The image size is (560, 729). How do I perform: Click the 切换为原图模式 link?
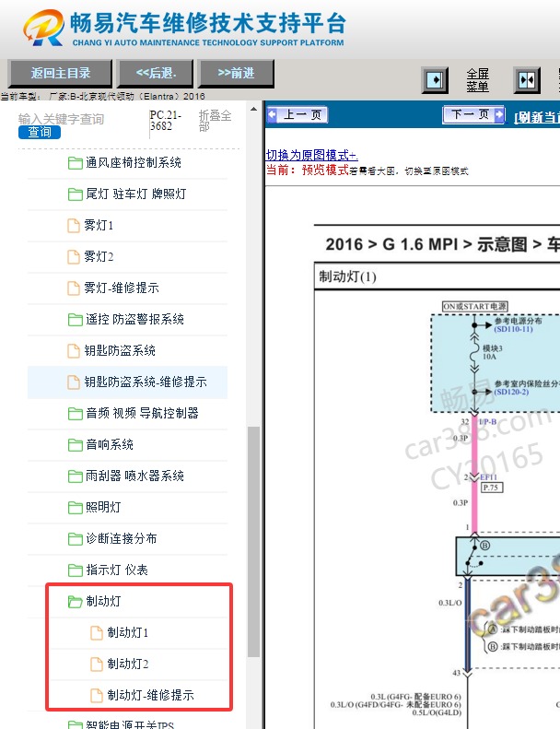click(x=312, y=155)
